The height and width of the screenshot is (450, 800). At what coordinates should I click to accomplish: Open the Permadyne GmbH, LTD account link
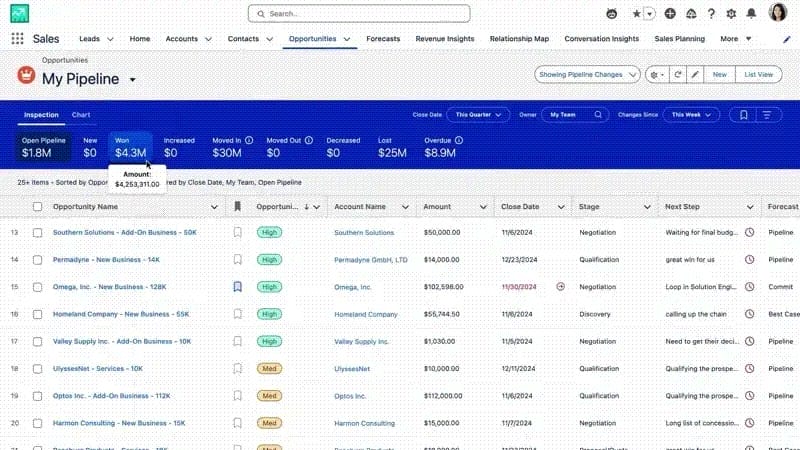[x=371, y=260]
